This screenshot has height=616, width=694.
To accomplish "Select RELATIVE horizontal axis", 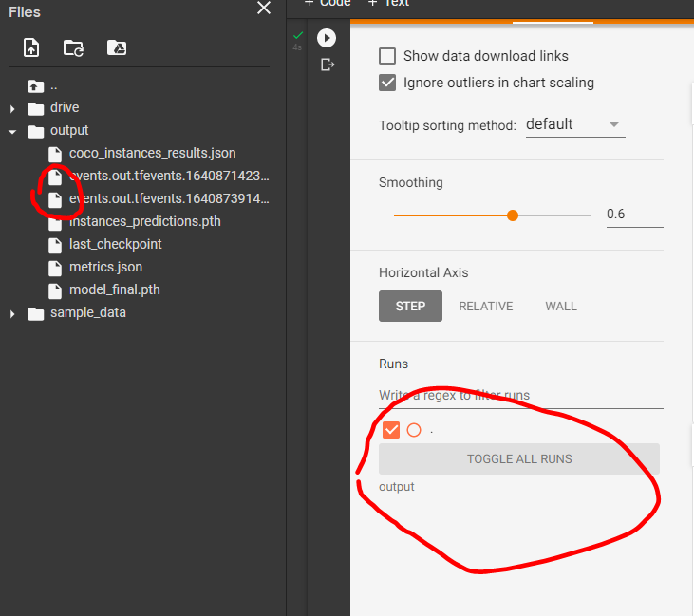I will pos(485,307).
